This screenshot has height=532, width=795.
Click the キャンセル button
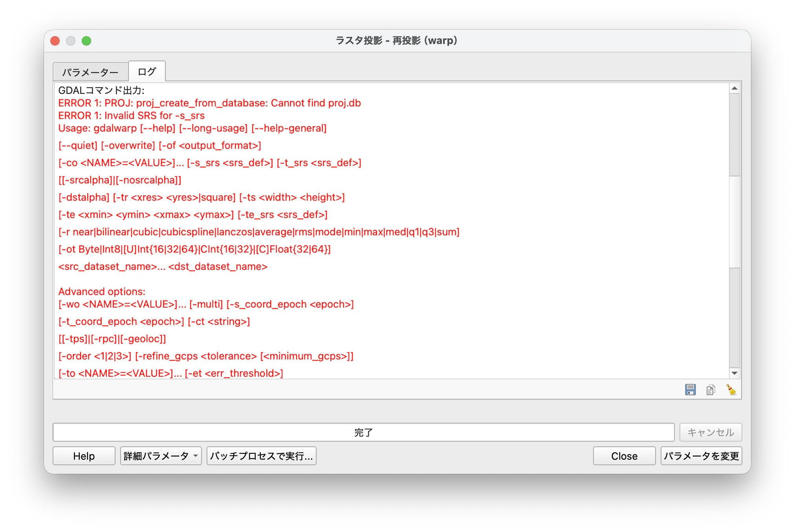(x=711, y=432)
